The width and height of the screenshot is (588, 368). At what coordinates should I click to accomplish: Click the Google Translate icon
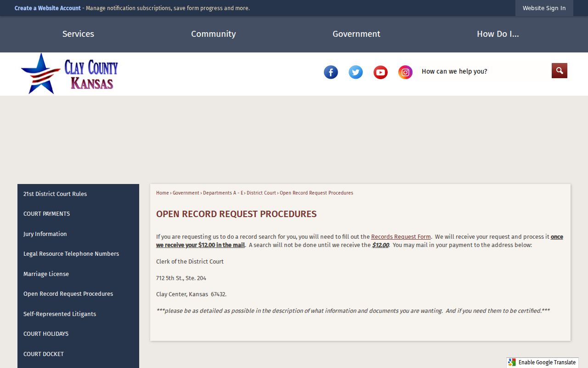point(512,362)
